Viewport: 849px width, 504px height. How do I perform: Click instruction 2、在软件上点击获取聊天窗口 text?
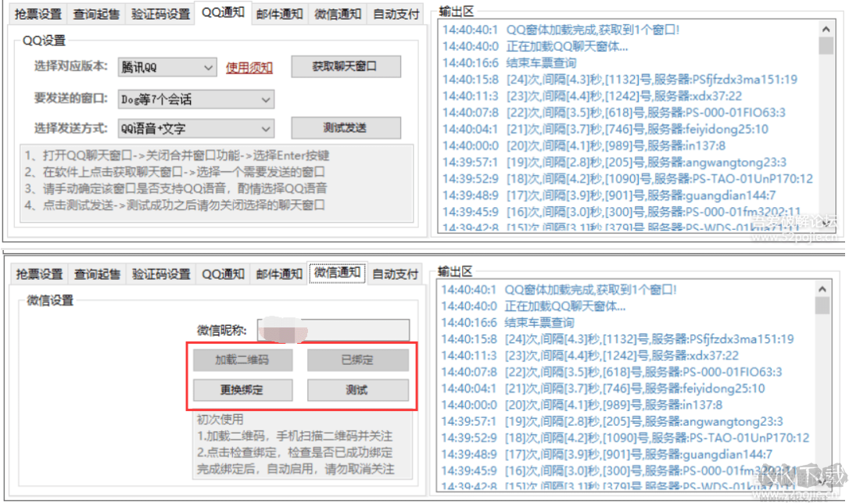pos(175,172)
